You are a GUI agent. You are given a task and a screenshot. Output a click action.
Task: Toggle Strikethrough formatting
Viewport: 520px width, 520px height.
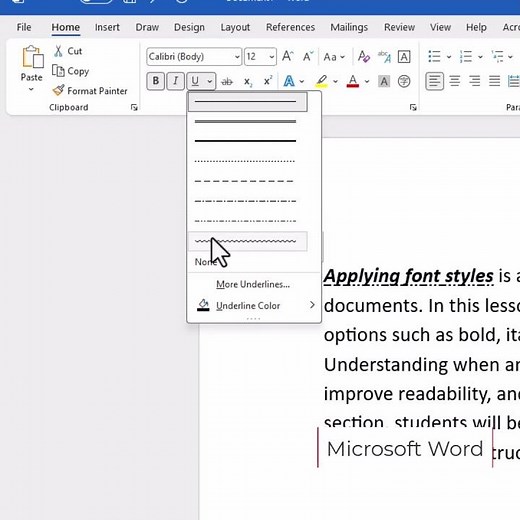click(227, 81)
